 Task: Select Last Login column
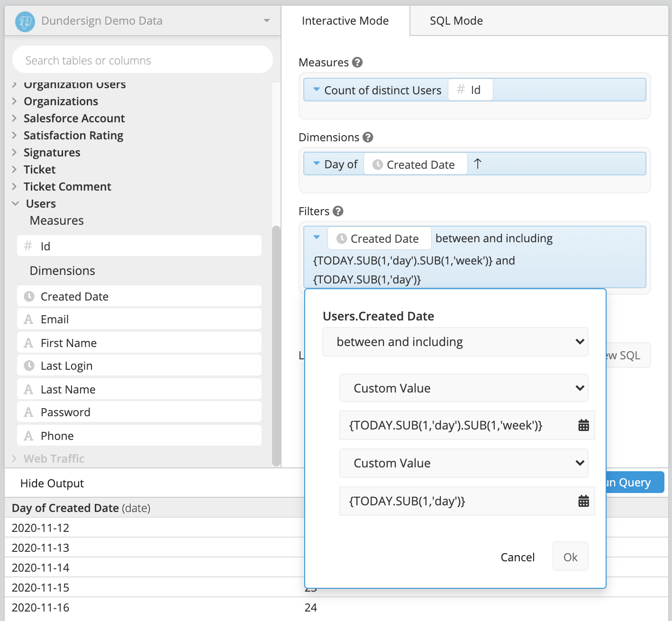pyautogui.click(x=139, y=365)
